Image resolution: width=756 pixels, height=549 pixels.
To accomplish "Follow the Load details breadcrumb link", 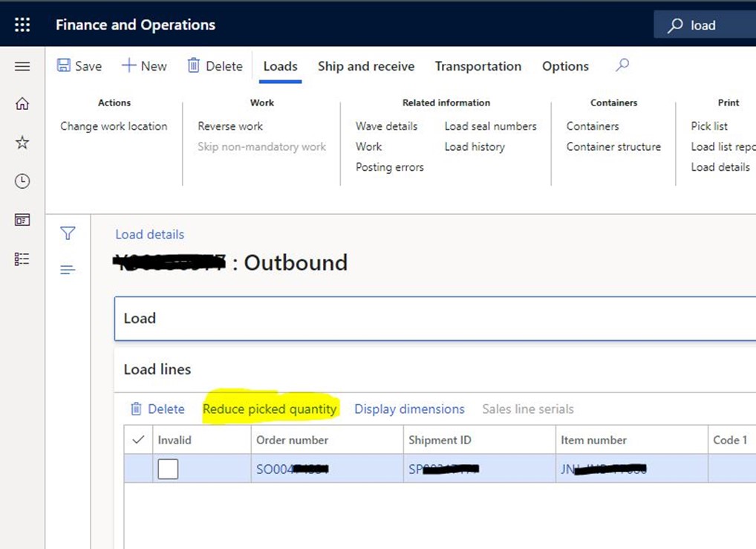I will 149,235.
